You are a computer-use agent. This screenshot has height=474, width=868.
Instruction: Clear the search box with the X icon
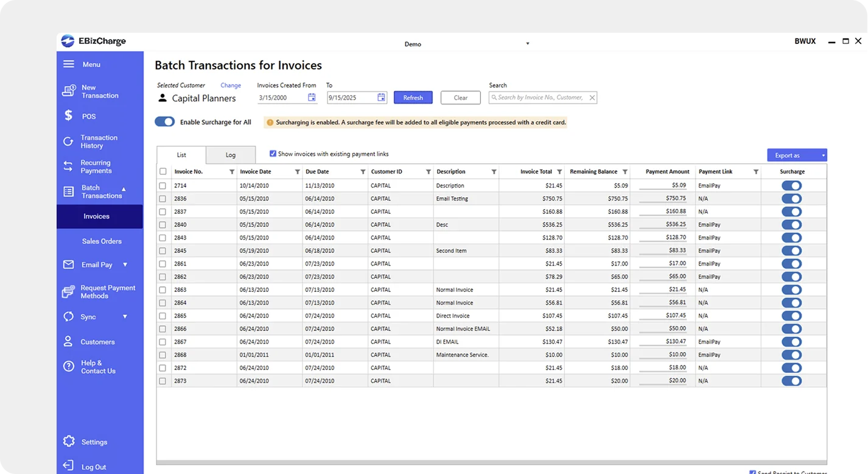pos(592,97)
